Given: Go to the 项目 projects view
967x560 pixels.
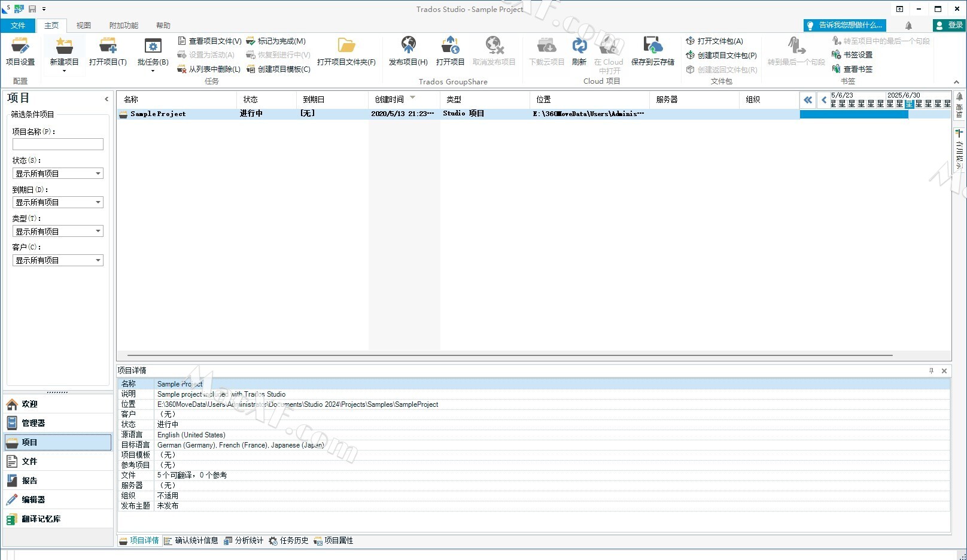Looking at the screenshot, I should click(58, 442).
